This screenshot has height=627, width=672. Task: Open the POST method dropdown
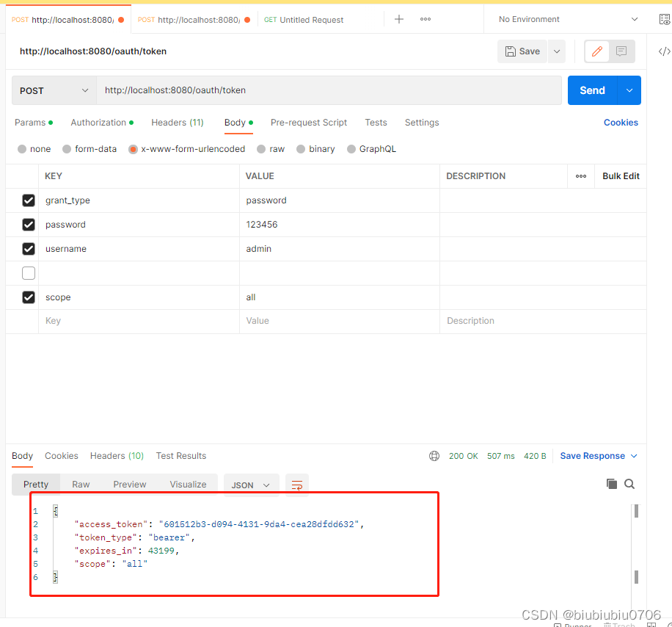pos(53,90)
